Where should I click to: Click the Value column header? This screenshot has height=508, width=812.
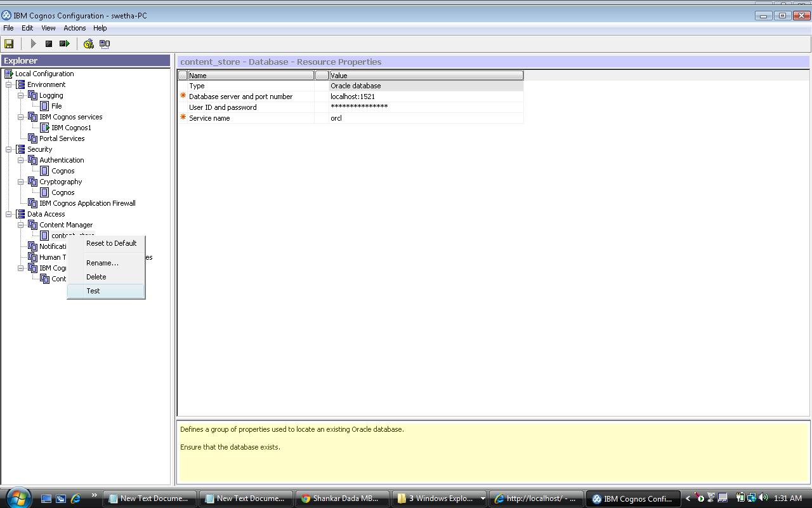(426, 76)
